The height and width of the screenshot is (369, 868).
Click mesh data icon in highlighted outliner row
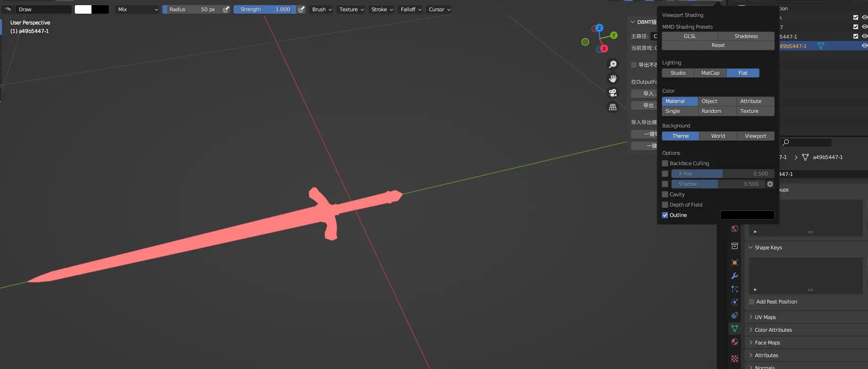coord(821,46)
